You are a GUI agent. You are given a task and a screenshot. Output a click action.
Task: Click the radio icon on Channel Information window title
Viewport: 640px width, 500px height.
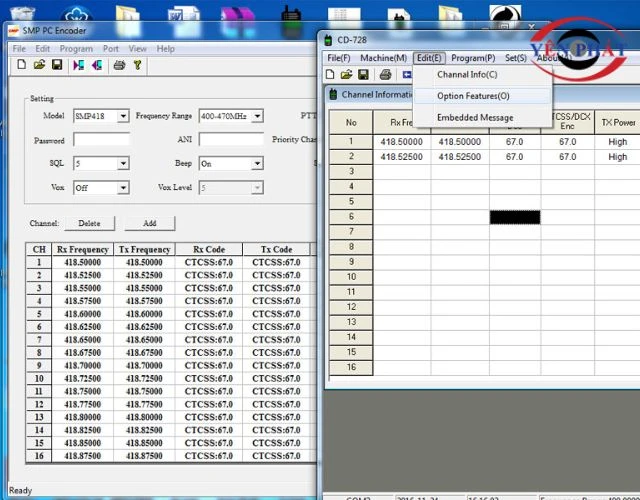tap(333, 94)
